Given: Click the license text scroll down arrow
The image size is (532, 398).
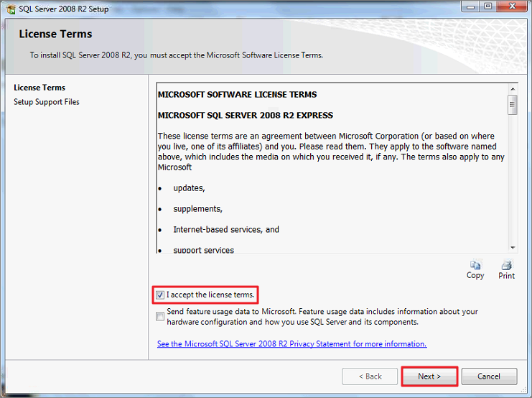Looking at the screenshot, I should coord(513,248).
